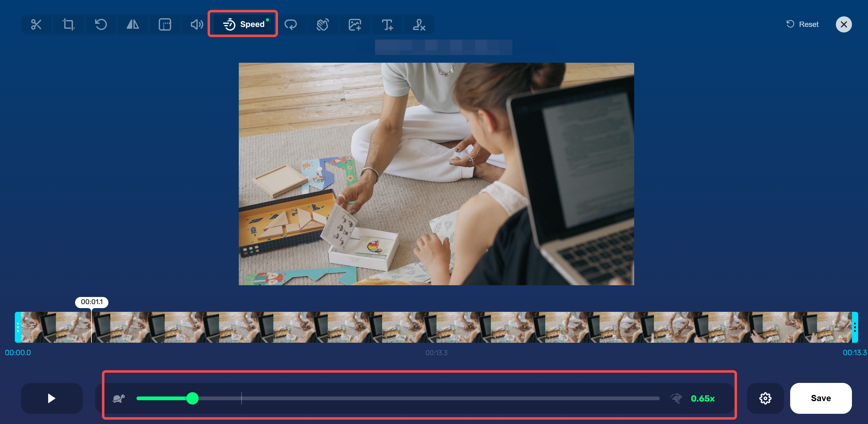Open the volume adjustment tool
Image resolution: width=868 pixels, height=424 pixels.
pos(196,24)
